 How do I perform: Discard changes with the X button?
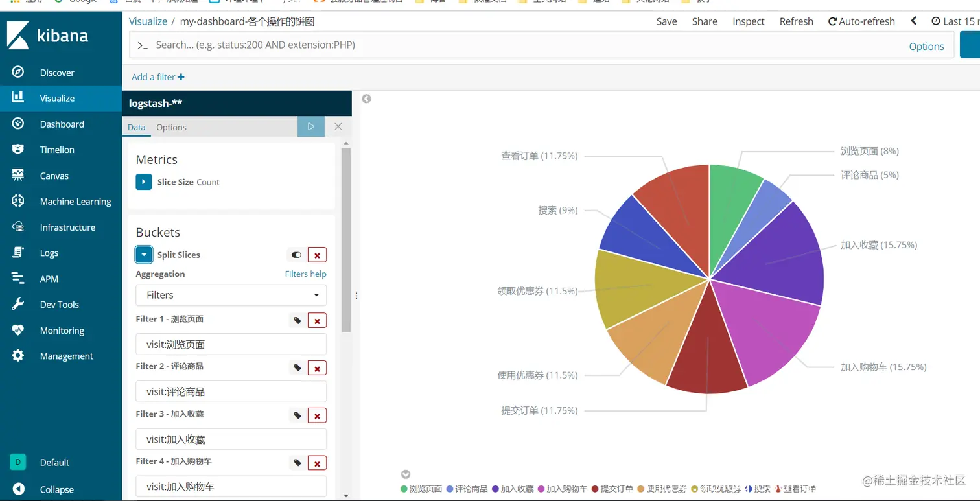click(x=338, y=126)
